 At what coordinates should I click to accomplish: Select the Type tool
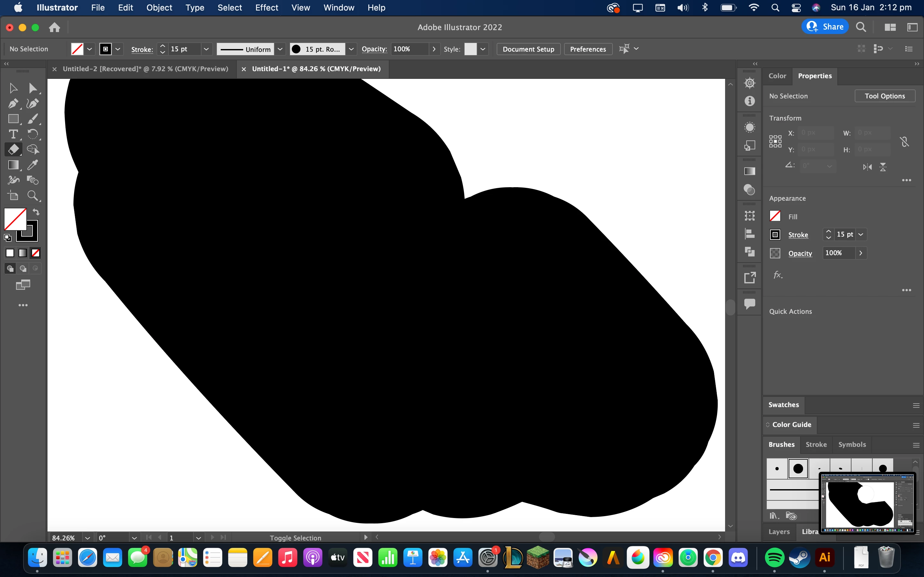(x=13, y=134)
